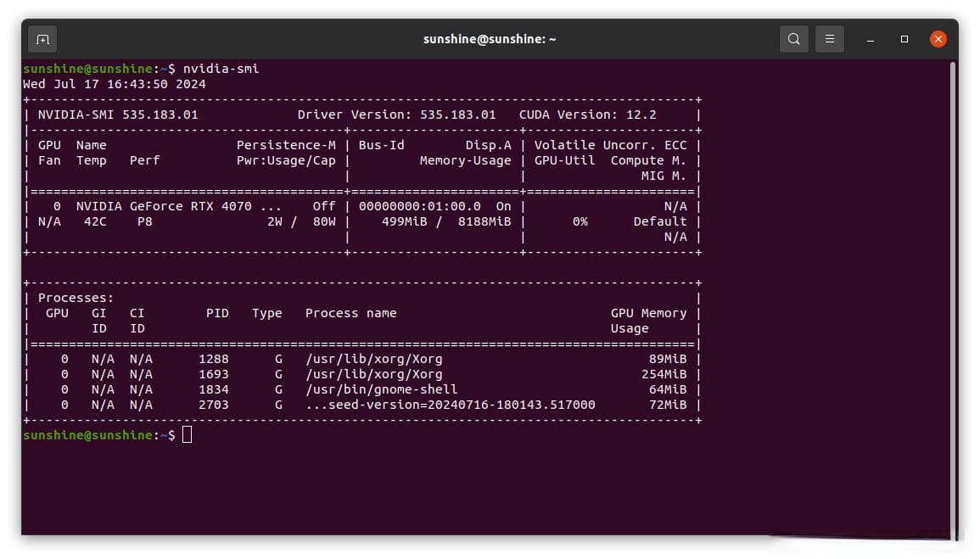Click the bus id 00000000:01:00.0
Image resolution: width=980 pixels, height=559 pixels.
[420, 206]
